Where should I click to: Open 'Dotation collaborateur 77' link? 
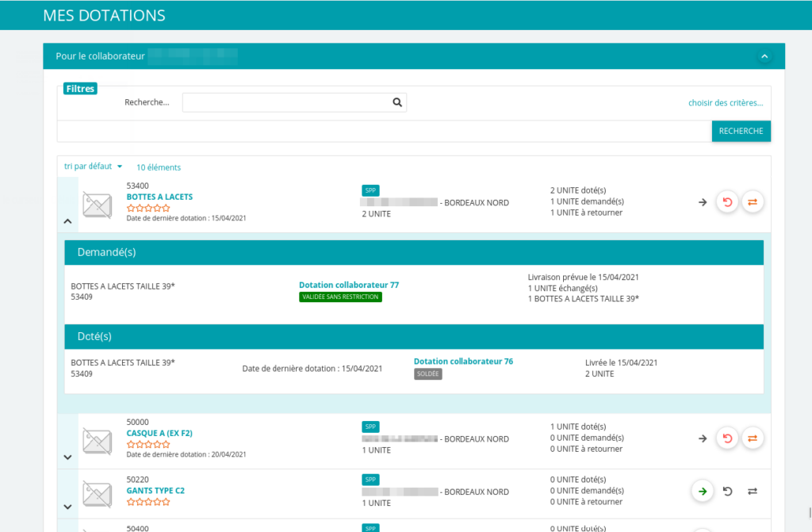click(x=347, y=285)
